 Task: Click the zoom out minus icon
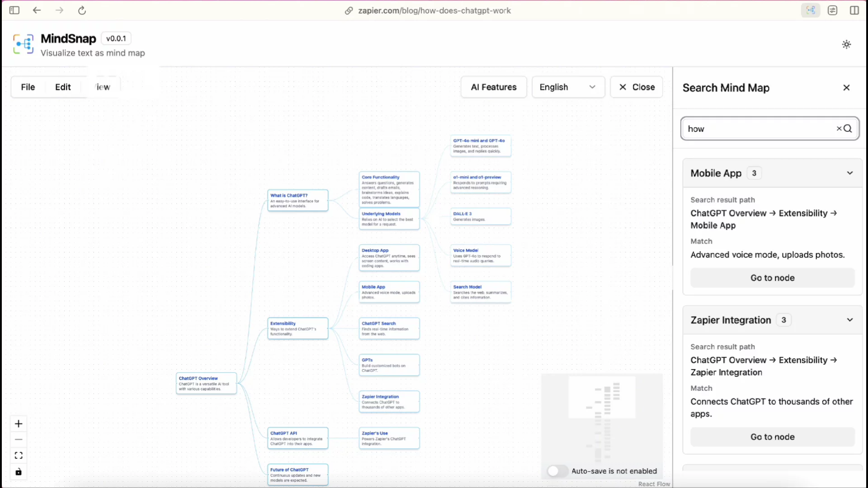[19, 440]
